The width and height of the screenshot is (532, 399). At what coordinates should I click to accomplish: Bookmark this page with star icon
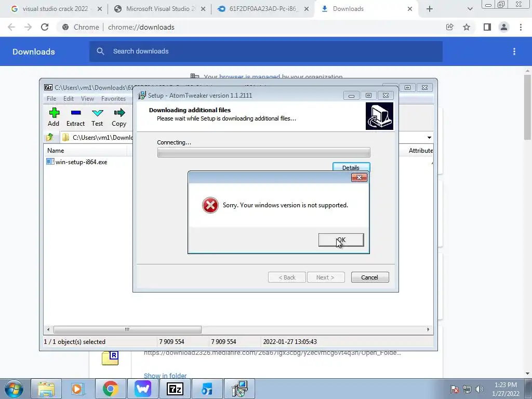(467, 27)
